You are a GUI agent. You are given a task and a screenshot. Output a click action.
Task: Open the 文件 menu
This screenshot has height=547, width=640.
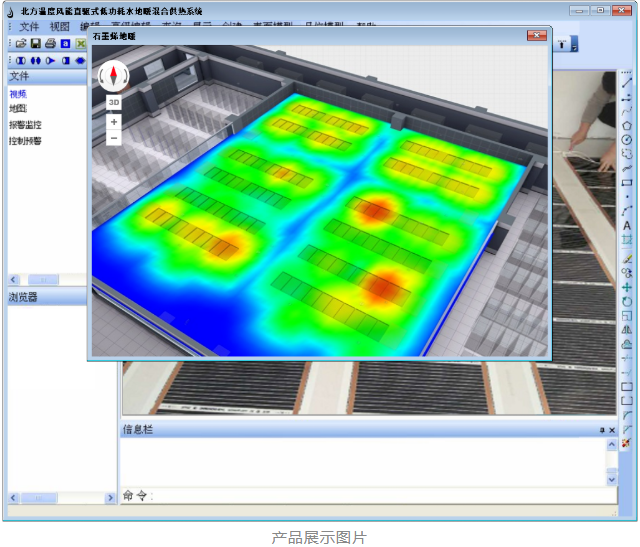pos(29,27)
